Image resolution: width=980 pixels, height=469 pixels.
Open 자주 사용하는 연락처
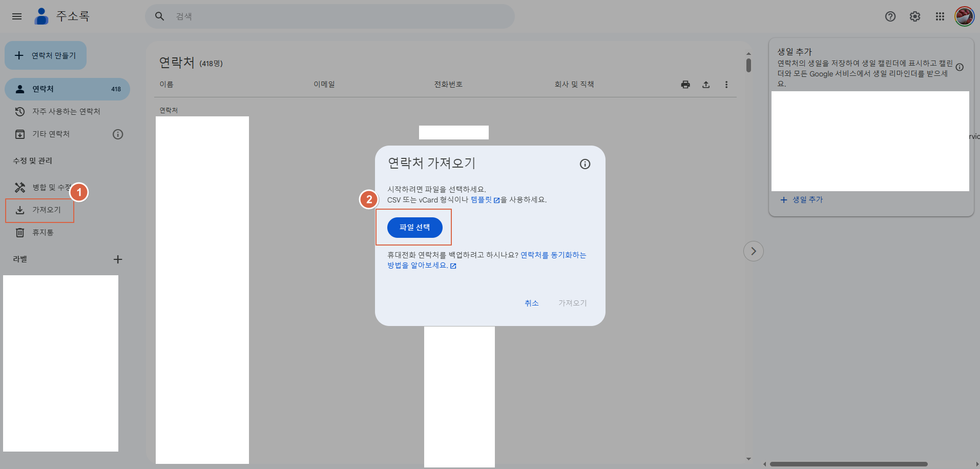(x=67, y=112)
